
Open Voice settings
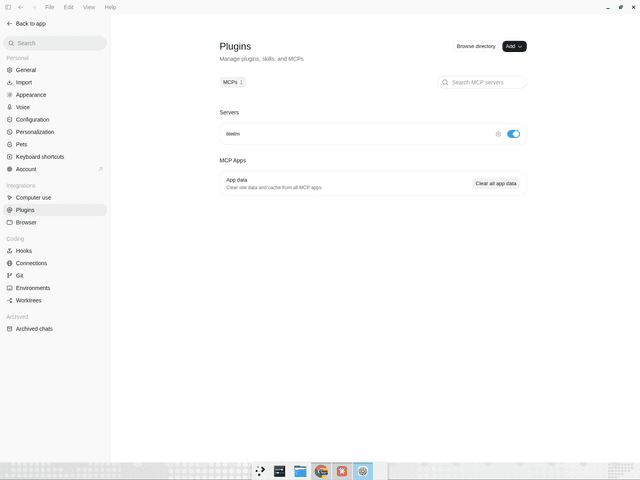55,107
